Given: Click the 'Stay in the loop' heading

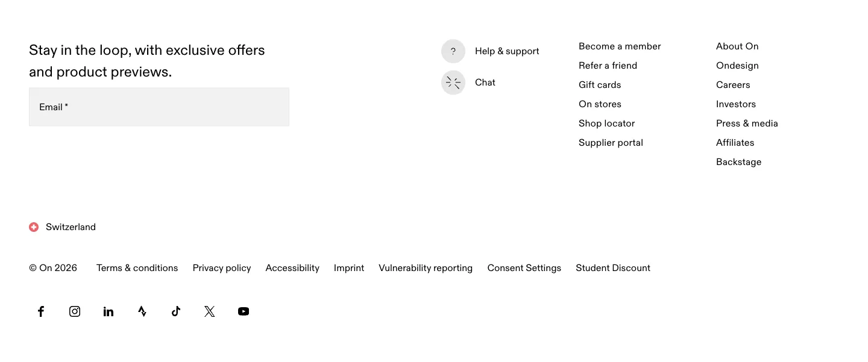Looking at the screenshot, I should click(147, 61).
